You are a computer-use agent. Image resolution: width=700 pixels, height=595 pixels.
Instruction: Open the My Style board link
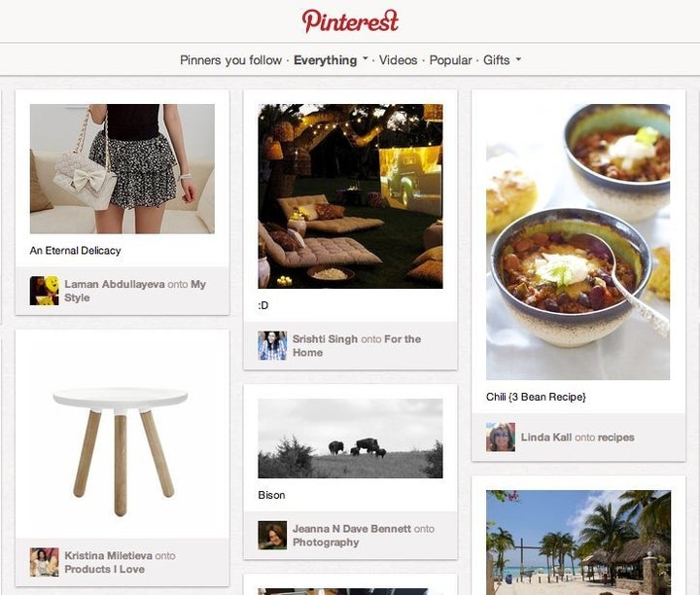tap(135, 291)
